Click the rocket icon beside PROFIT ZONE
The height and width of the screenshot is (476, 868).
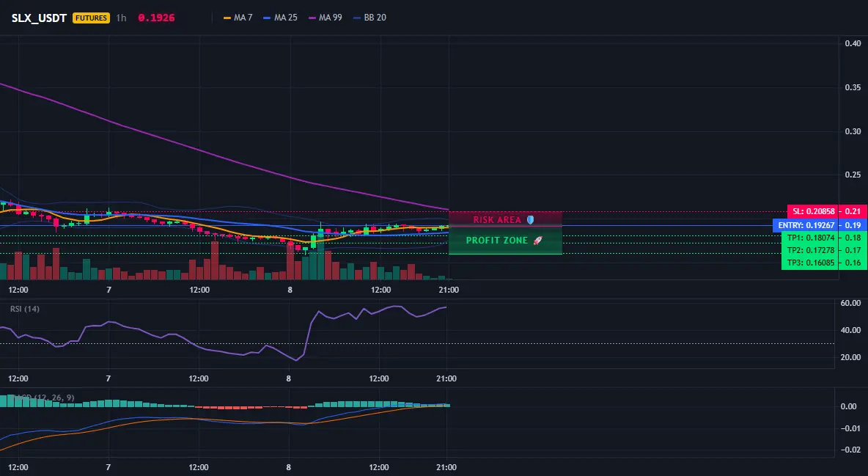(x=537, y=241)
